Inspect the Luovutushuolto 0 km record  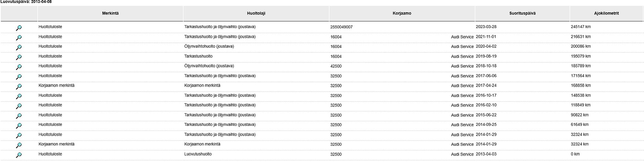(x=19, y=155)
